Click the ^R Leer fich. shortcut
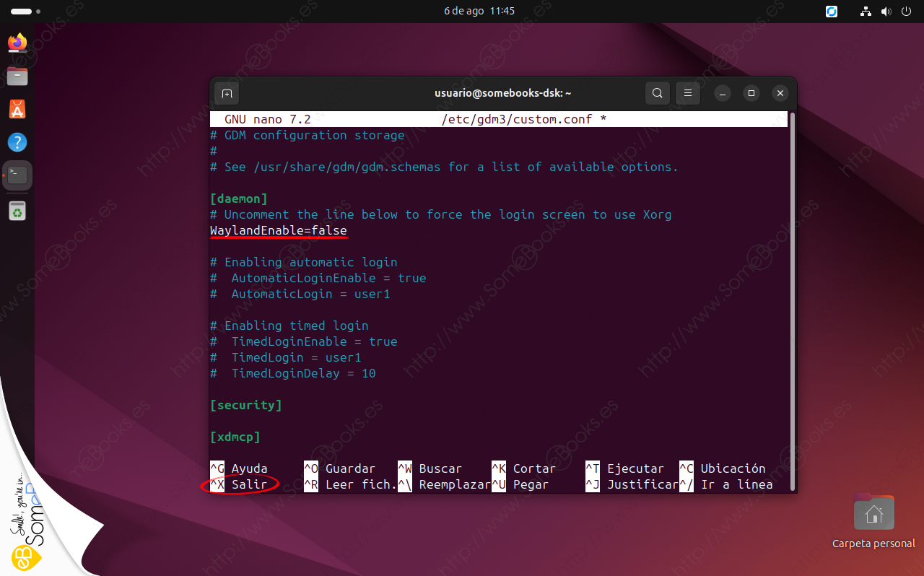Screen dimensions: 924x576 pos(351,484)
